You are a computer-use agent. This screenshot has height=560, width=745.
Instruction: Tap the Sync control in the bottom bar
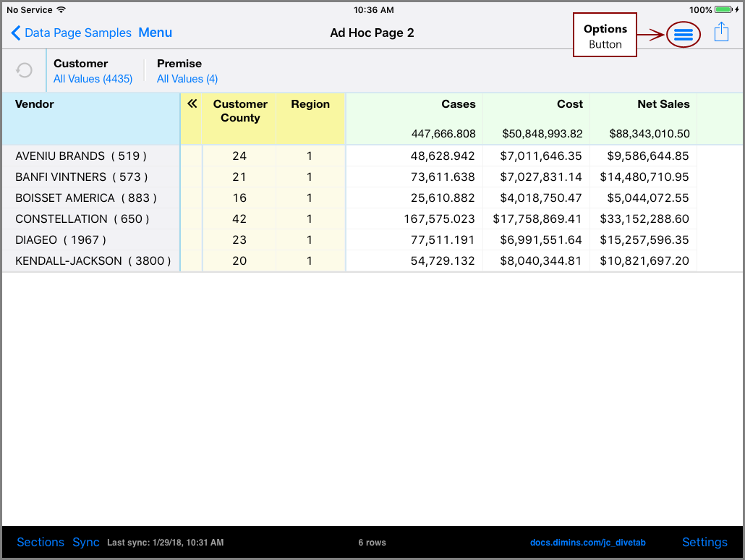(x=85, y=542)
